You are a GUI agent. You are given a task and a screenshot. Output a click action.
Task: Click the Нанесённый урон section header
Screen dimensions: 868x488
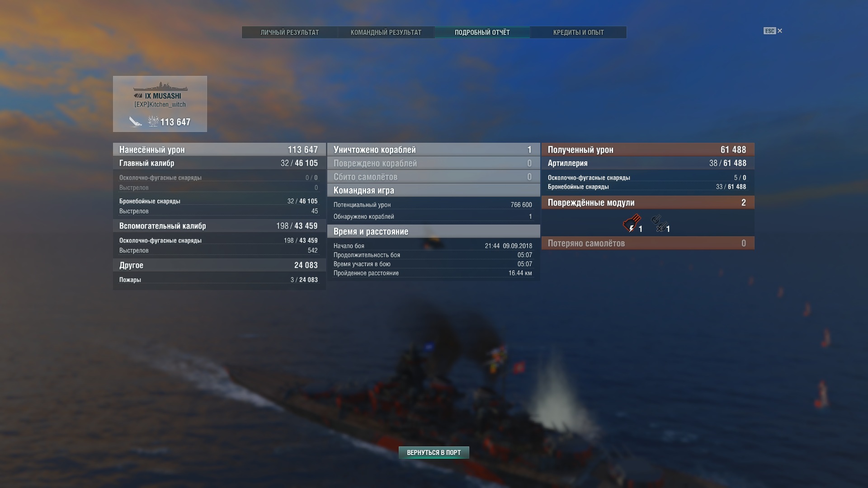(219, 150)
